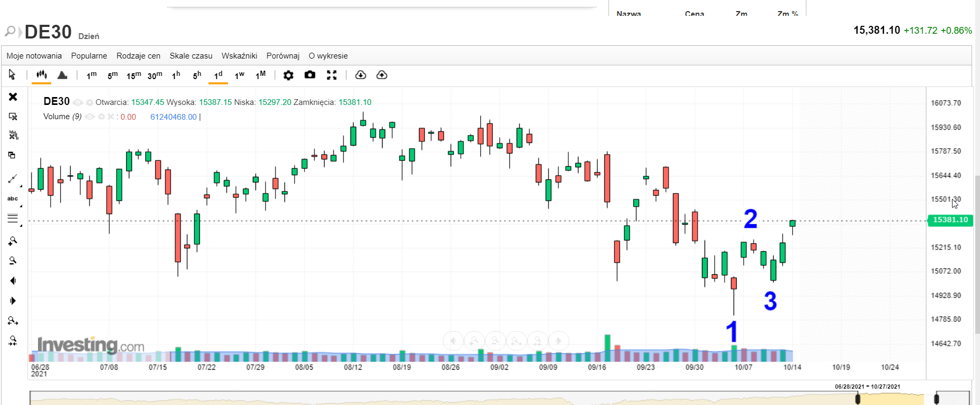Click faded compress-zoom circle button on chart

(x=538, y=341)
